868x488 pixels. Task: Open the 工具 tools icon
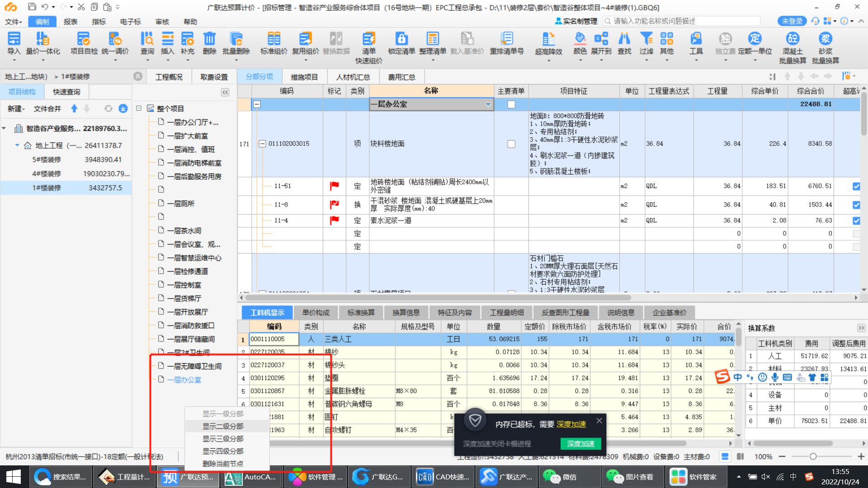[x=696, y=43]
